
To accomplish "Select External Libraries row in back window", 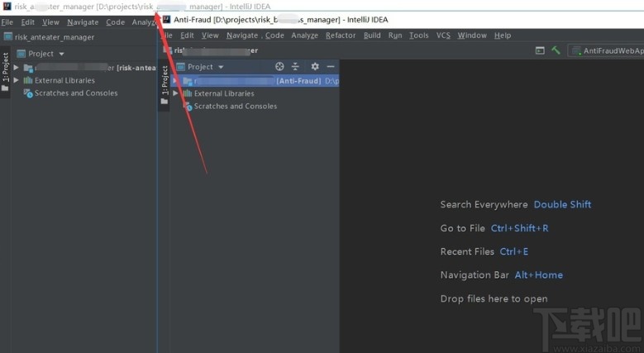I will pos(83,80).
